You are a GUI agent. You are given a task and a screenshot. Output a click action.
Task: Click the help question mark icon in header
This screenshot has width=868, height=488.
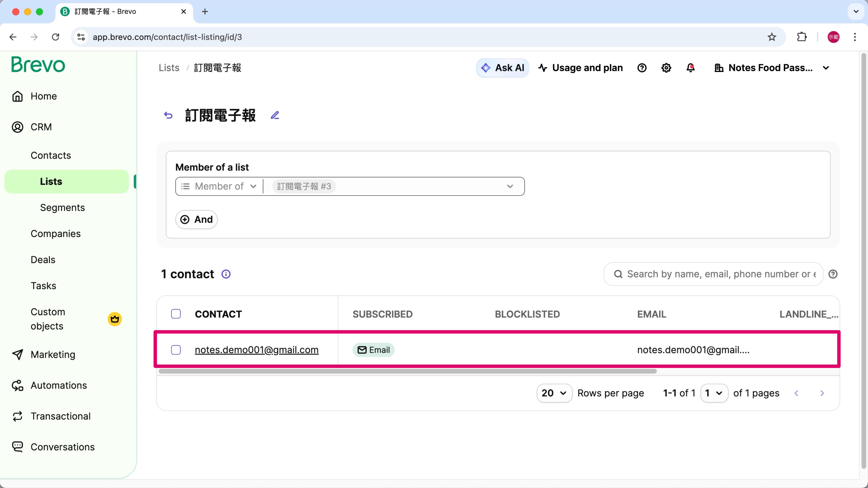[x=642, y=68]
